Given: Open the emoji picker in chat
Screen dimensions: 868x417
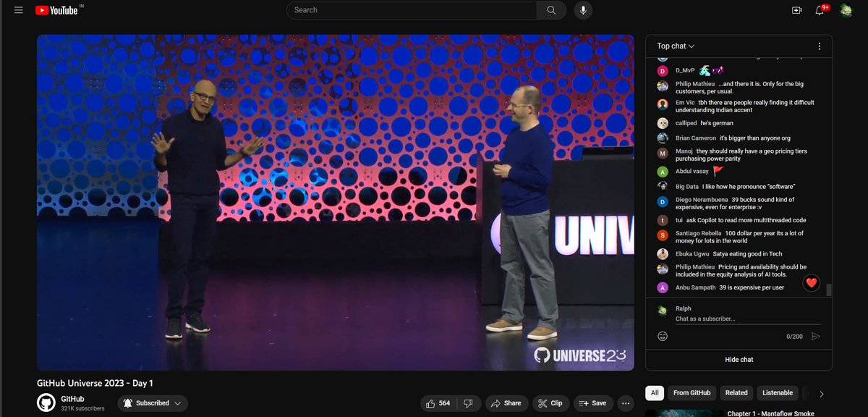Looking at the screenshot, I should tap(661, 335).
